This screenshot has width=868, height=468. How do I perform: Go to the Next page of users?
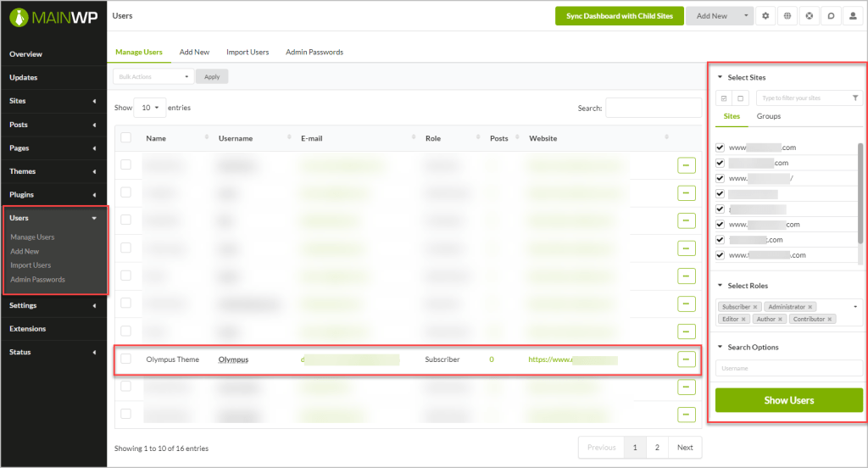click(x=685, y=448)
